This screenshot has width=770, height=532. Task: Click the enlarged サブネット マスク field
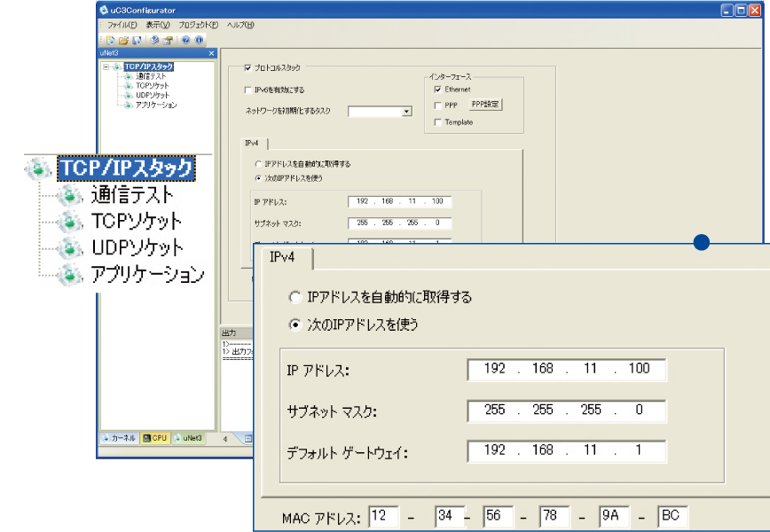[x=567, y=411]
